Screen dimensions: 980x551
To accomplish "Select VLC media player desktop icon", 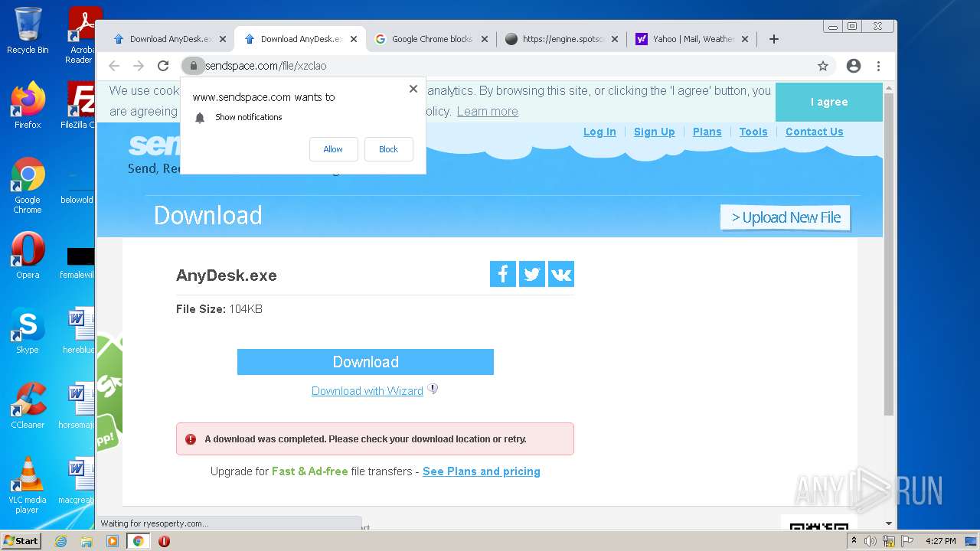I will tap(28, 485).
